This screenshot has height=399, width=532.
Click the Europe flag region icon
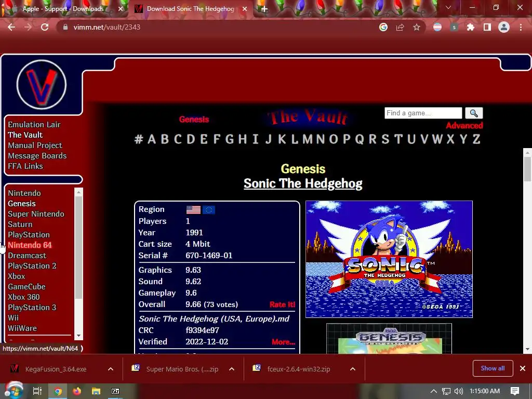[x=209, y=210]
